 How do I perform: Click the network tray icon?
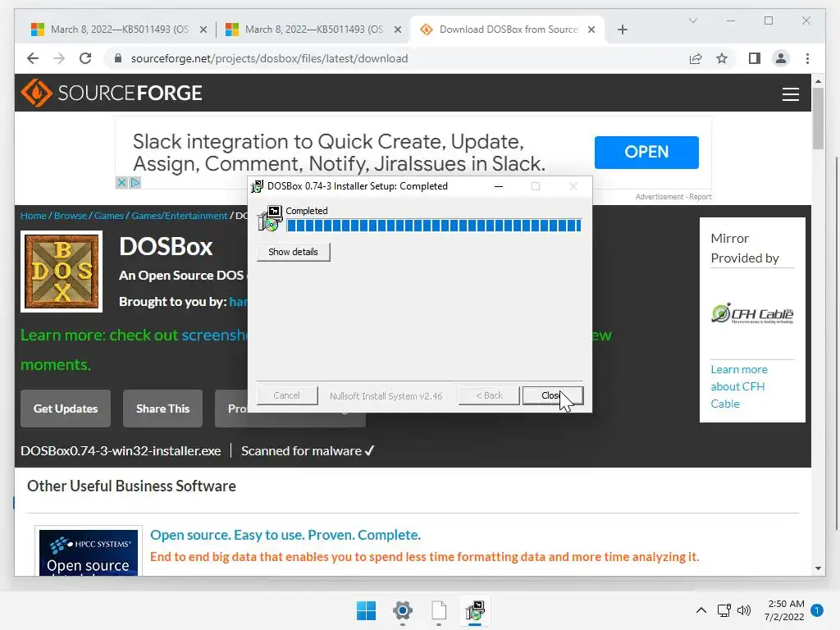pyautogui.click(x=724, y=610)
